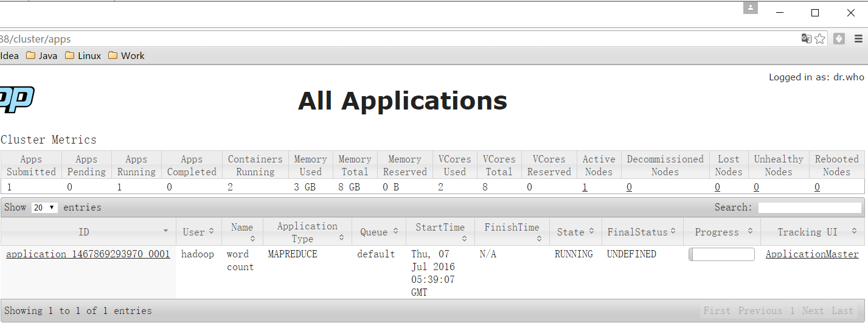Click inside the Search input box

click(810, 207)
